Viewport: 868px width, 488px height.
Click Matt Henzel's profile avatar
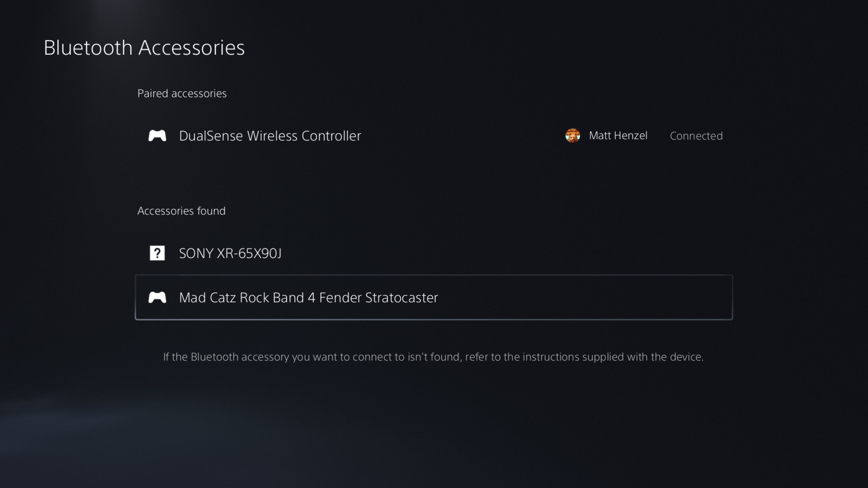[573, 136]
